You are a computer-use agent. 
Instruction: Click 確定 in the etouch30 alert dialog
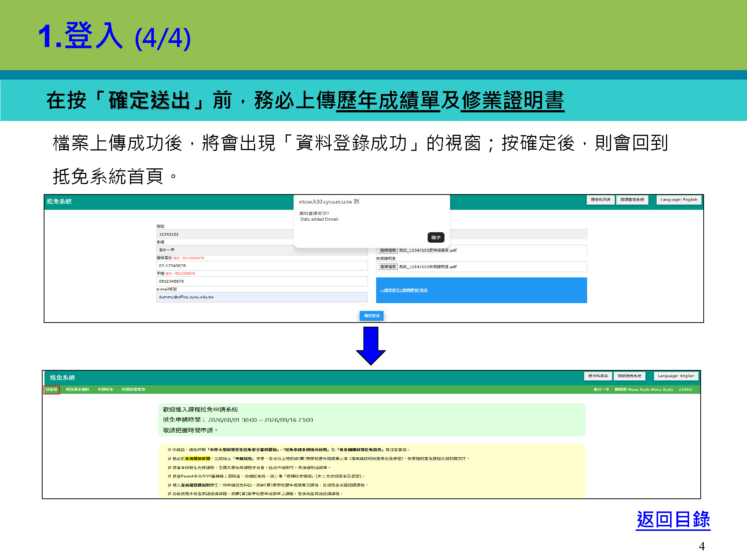(x=436, y=237)
